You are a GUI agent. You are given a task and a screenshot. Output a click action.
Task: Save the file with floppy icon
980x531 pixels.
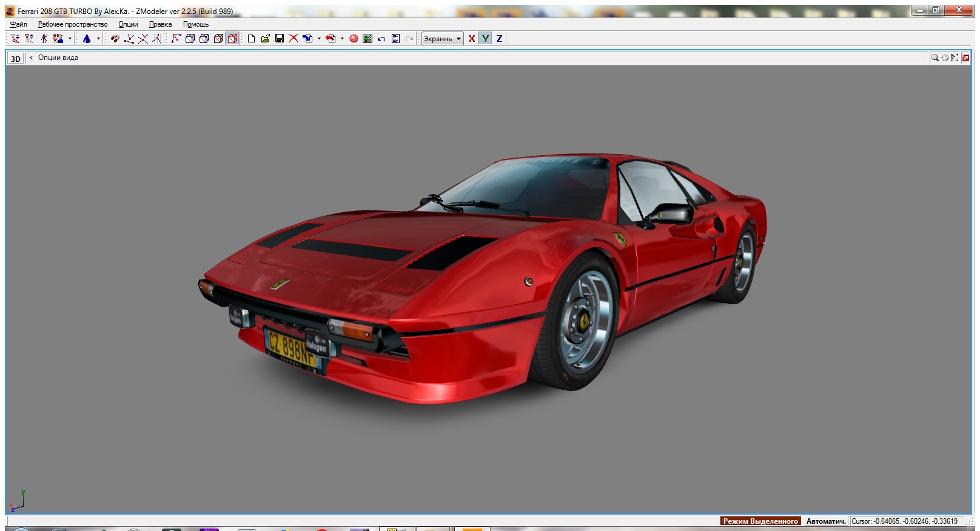(280, 38)
